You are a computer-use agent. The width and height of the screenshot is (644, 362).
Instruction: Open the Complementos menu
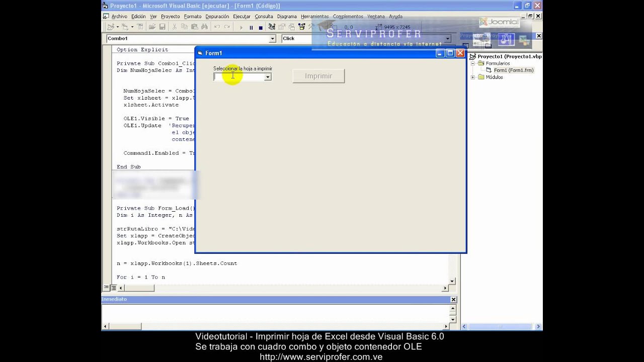coord(348,17)
